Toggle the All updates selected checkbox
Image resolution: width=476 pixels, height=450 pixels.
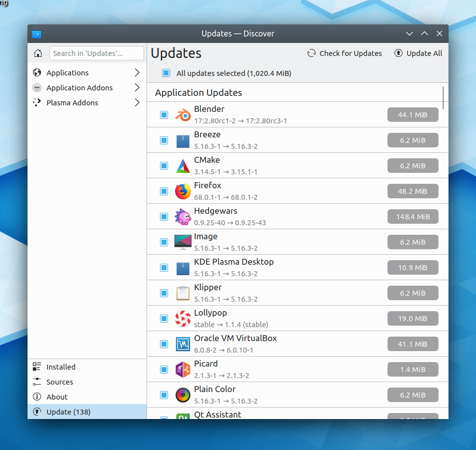[x=166, y=73]
